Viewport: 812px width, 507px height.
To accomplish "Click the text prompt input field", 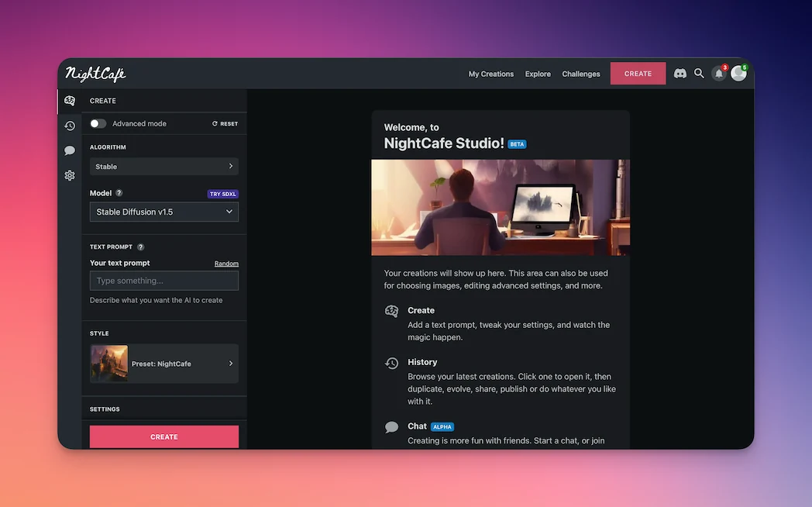I will (164, 281).
